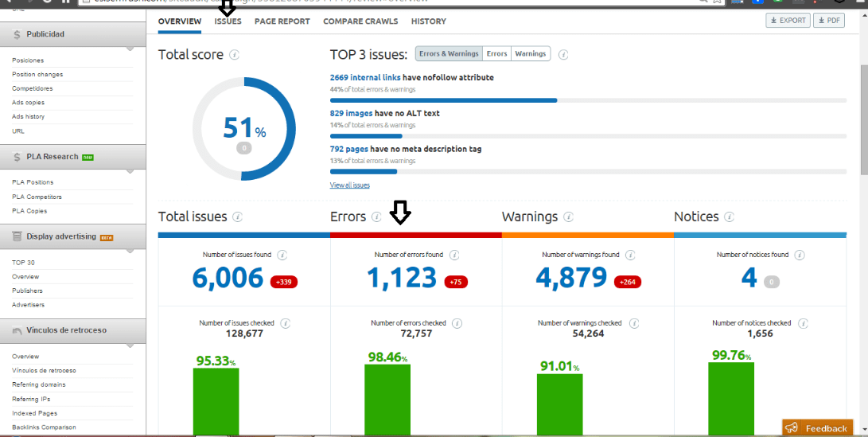The height and width of the screenshot is (437, 868).
Task: Click the +339 issues change badge
Action: [x=284, y=282]
